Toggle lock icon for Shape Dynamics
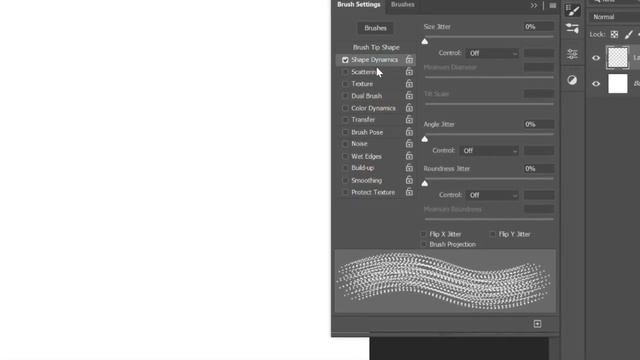The width and height of the screenshot is (640, 360). [409, 60]
